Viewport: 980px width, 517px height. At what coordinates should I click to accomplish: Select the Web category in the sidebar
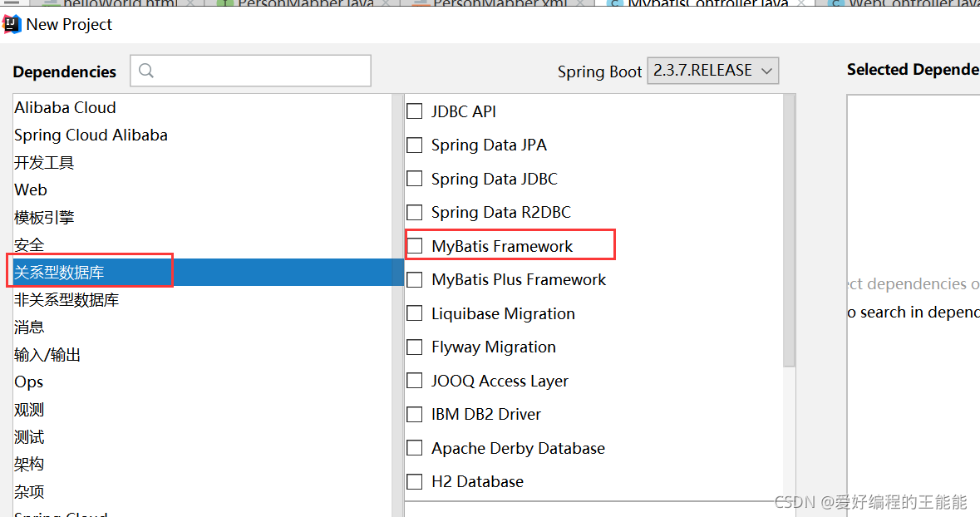[x=31, y=190]
